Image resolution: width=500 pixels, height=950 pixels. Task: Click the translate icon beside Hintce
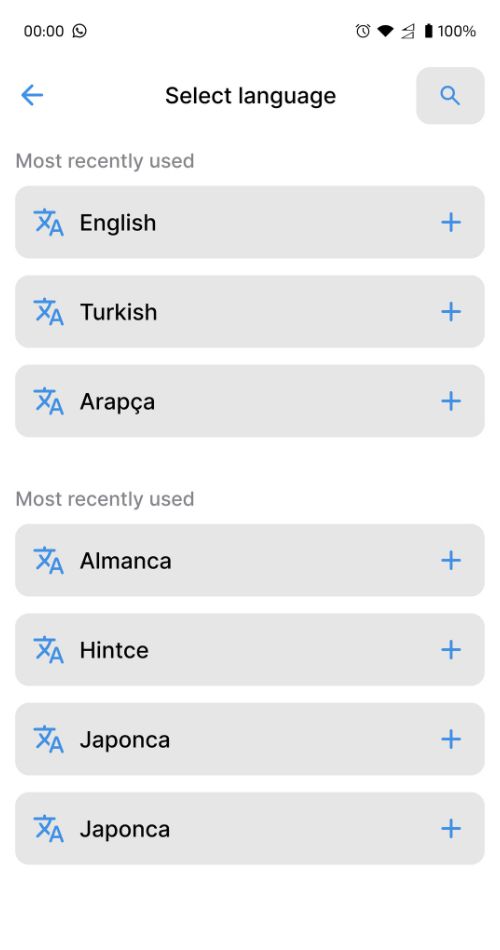click(x=48, y=650)
